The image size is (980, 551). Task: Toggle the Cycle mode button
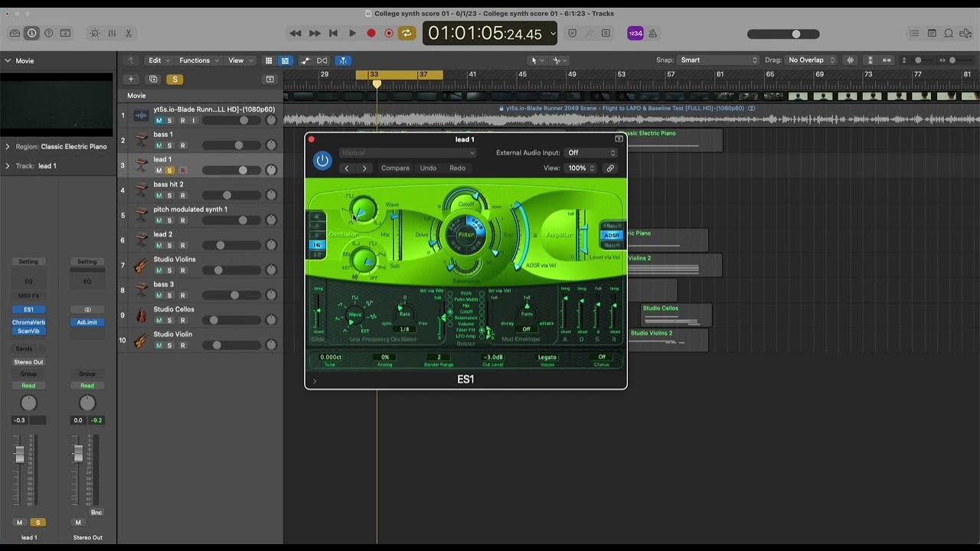[x=407, y=33]
